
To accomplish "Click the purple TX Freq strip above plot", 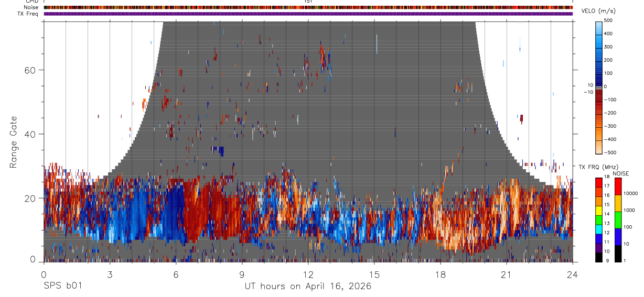I will click(308, 14).
